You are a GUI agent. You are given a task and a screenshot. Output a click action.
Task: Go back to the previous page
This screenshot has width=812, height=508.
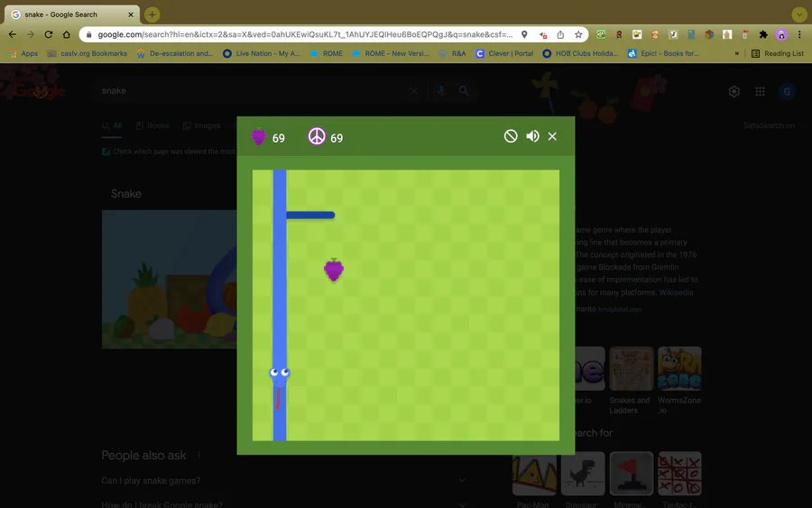click(x=13, y=34)
